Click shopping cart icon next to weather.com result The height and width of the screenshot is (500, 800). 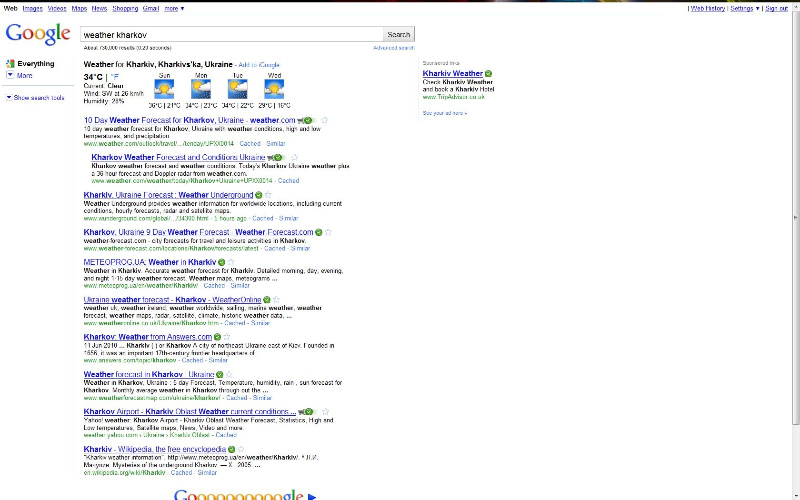tap(301, 120)
